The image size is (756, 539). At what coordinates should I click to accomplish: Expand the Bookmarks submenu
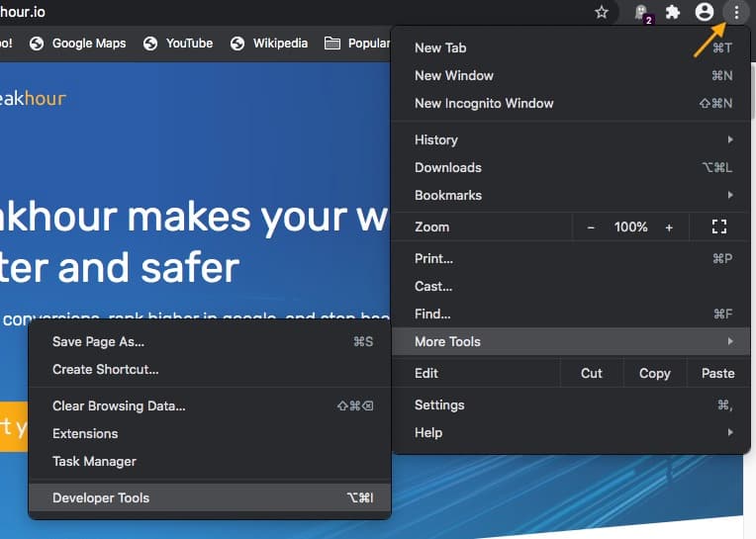pos(571,195)
